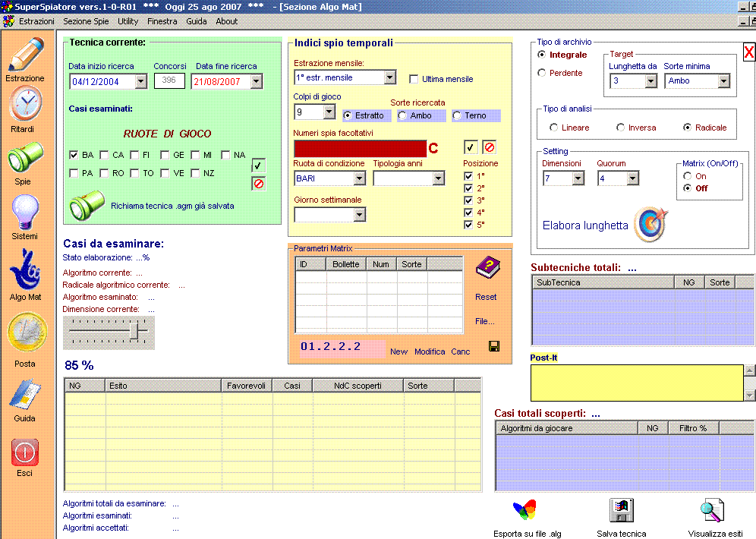
Task: Open the Data fine ricerca date dropdown
Action: (x=257, y=81)
